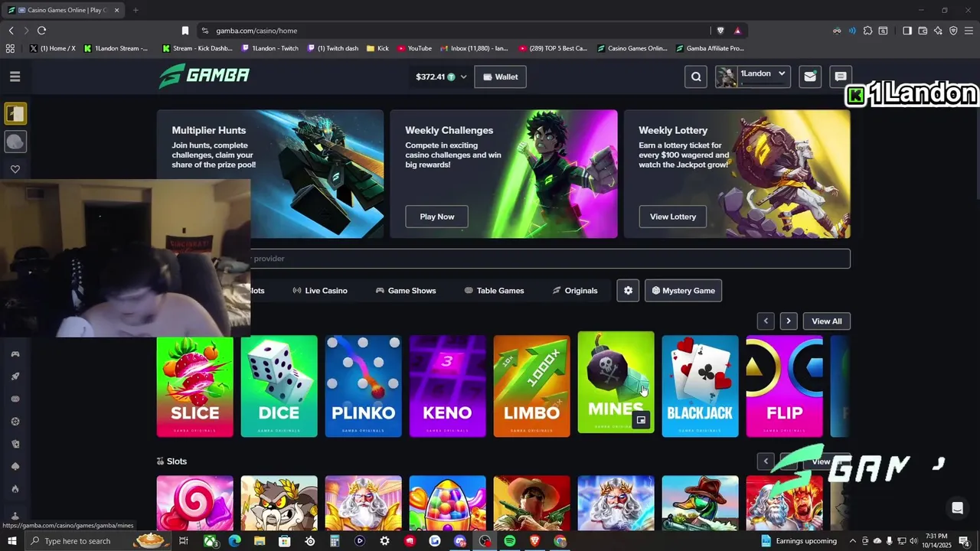Select the Game Shows tab
Screen dimensions: 980x551
point(406,291)
